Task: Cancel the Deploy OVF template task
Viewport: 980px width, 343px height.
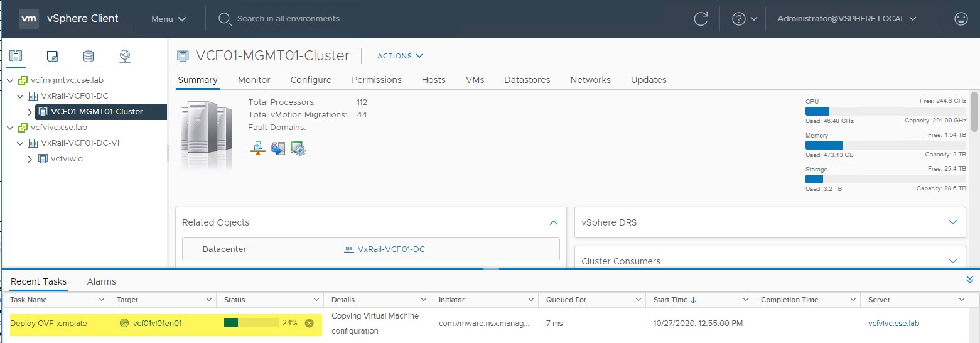Action: point(309,324)
